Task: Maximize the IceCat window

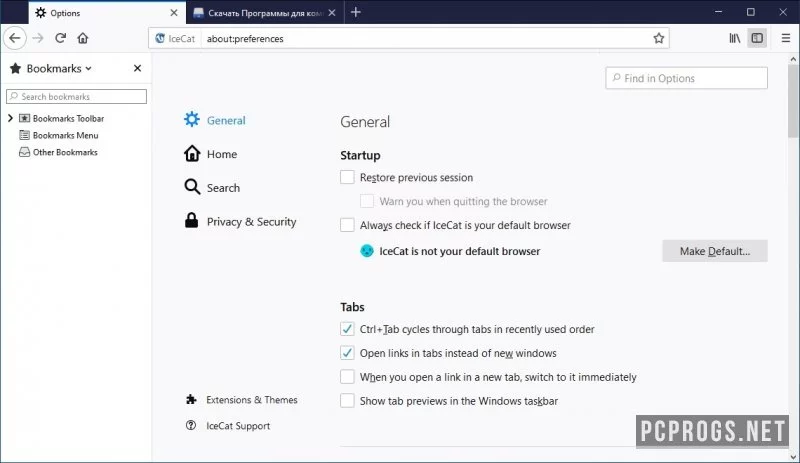Action: [x=751, y=12]
